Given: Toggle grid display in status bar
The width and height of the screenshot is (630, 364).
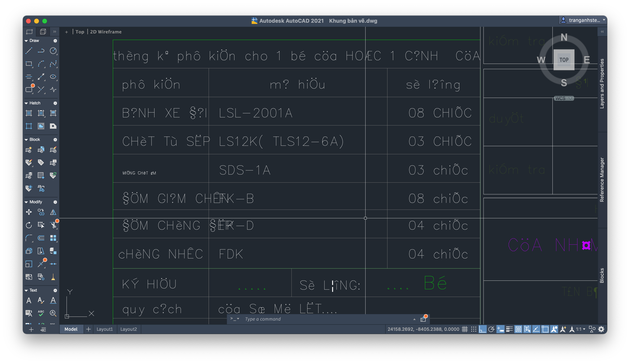Looking at the screenshot, I should 465,329.
